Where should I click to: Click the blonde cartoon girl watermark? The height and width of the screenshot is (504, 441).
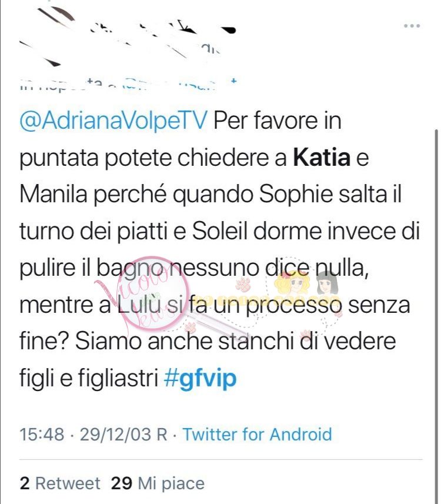292,283
